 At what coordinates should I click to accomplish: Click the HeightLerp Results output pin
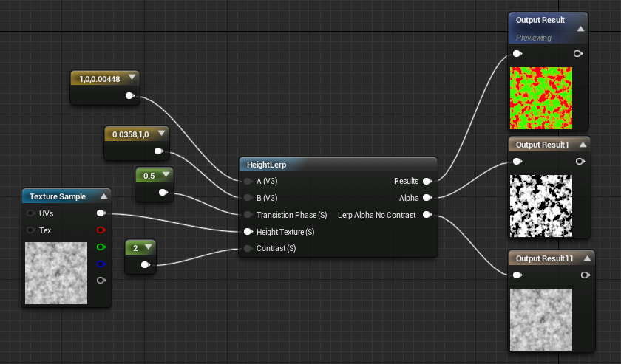click(x=427, y=181)
